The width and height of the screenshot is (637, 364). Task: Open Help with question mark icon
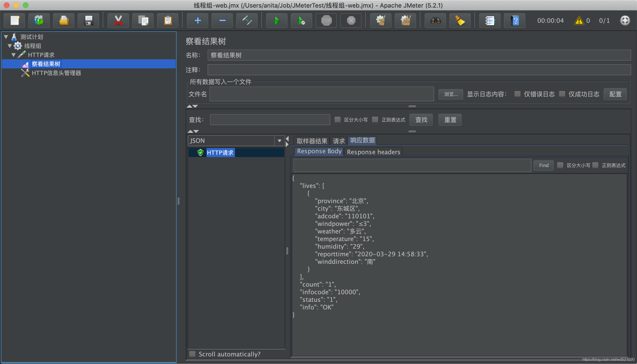[515, 20]
